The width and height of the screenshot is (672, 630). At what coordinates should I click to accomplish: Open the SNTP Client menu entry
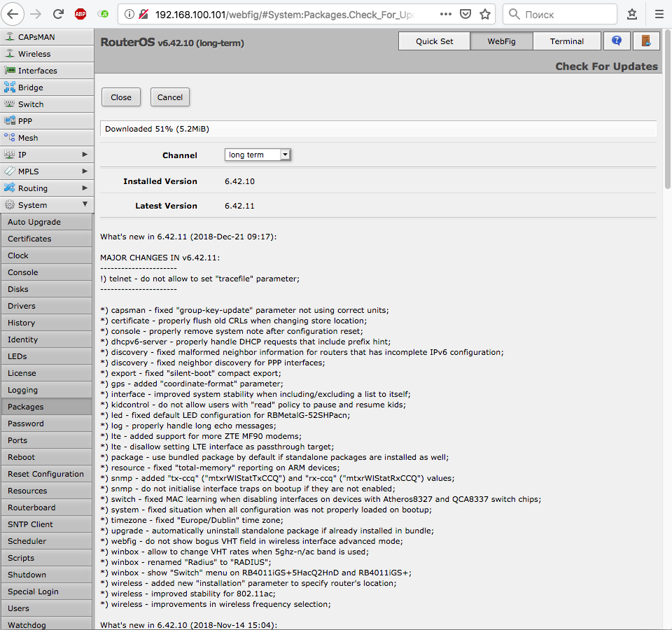[46, 524]
